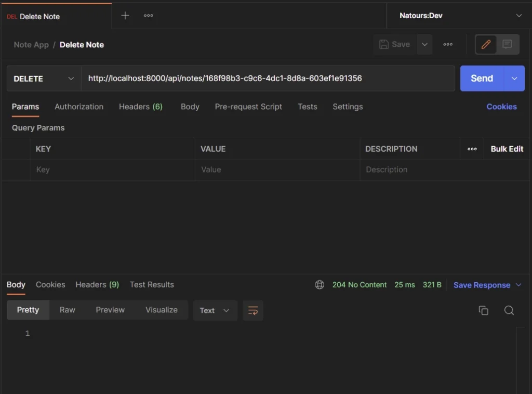Open query params column options dots

click(x=472, y=149)
